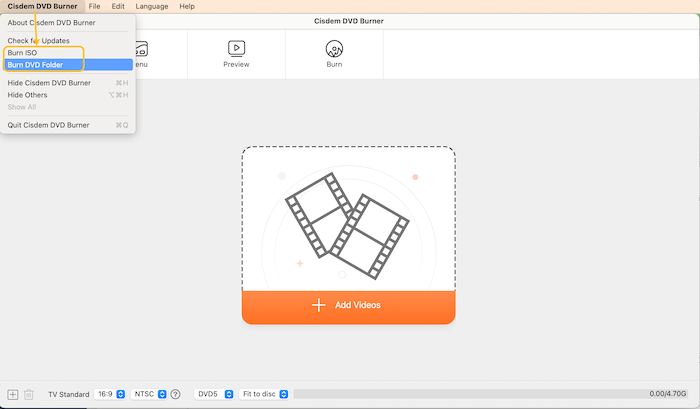Click the disc capacity progress bar

tap(491, 394)
